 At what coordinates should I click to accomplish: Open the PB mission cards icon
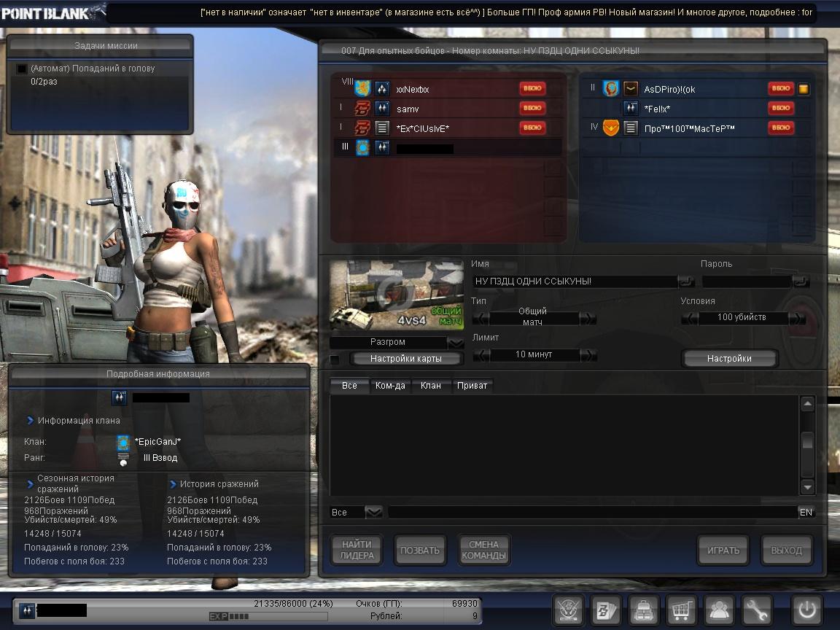click(606, 609)
